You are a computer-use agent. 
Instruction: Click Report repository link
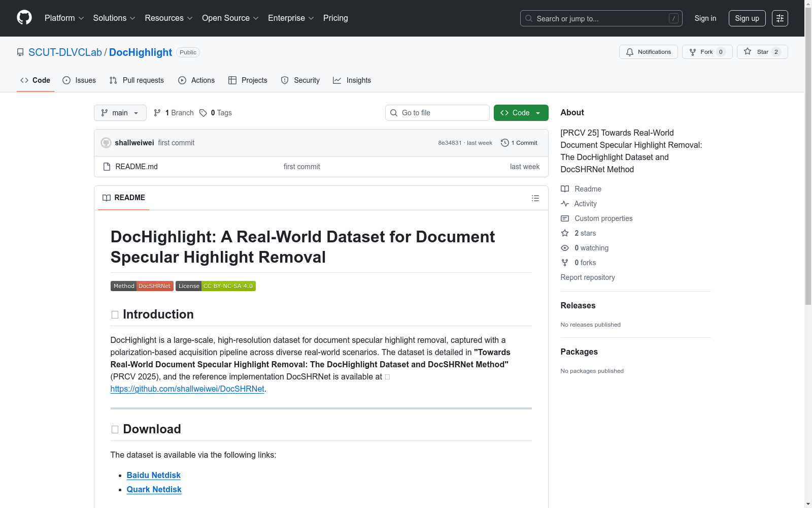(x=588, y=277)
